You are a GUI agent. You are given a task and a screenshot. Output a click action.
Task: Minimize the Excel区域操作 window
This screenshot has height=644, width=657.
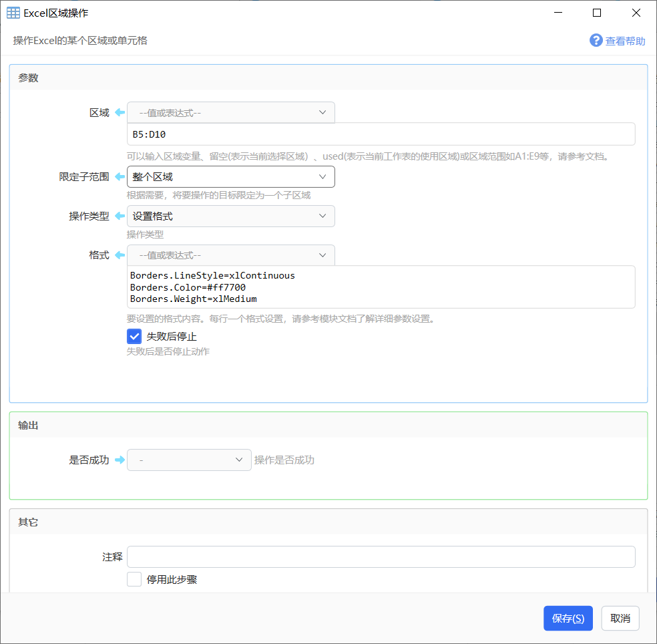[x=558, y=13]
